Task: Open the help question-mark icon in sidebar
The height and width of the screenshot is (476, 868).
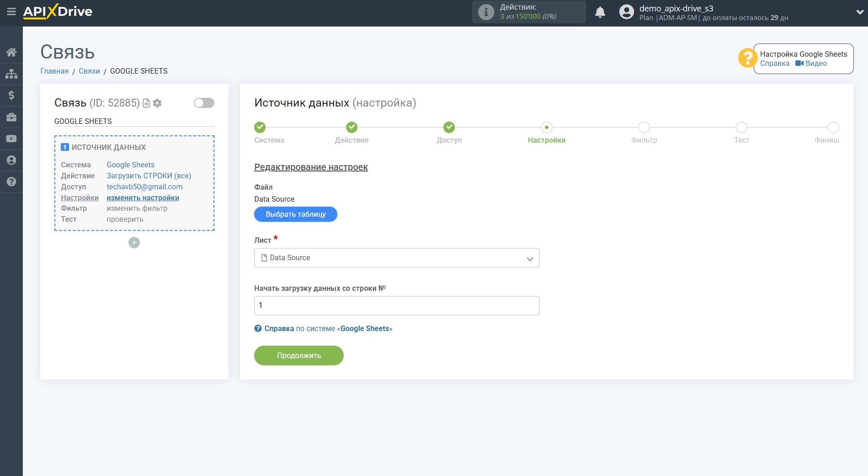Action: click(x=11, y=182)
